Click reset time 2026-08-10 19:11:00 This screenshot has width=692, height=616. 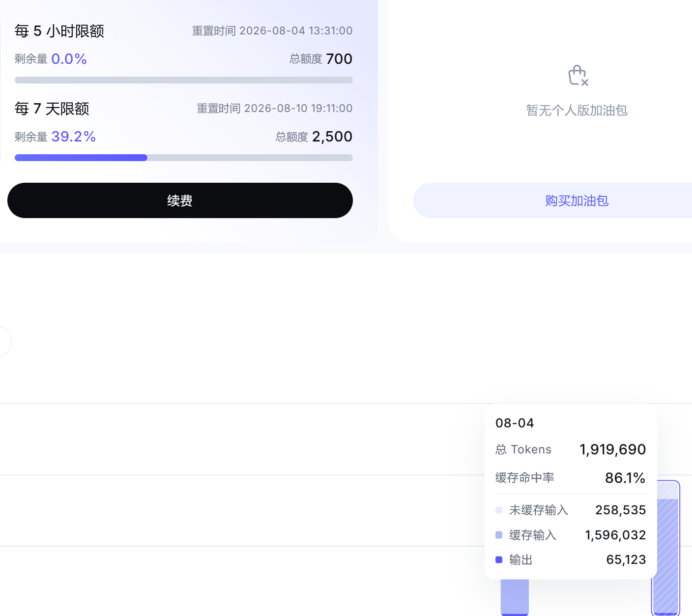pyautogui.click(x=298, y=108)
